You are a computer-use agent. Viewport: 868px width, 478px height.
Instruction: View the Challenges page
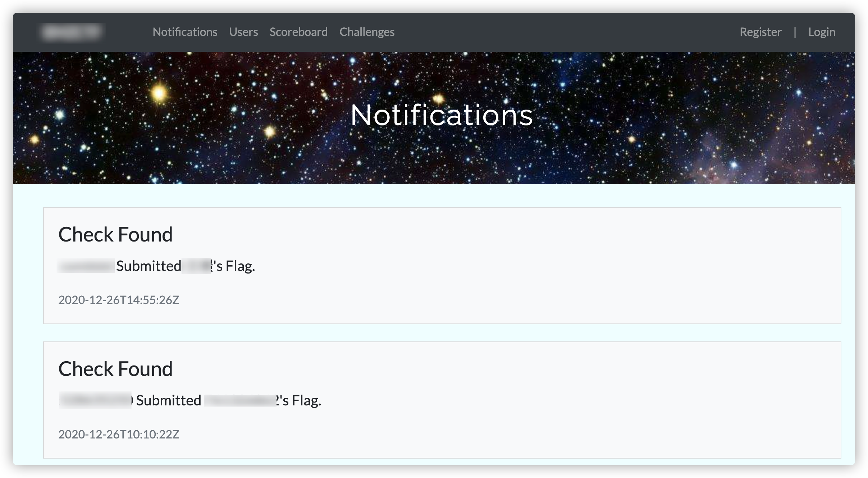367,32
